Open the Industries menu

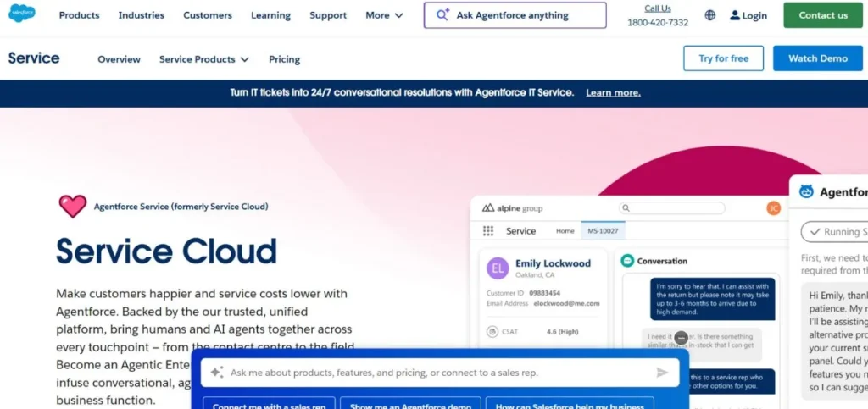[x=142, y=15]
